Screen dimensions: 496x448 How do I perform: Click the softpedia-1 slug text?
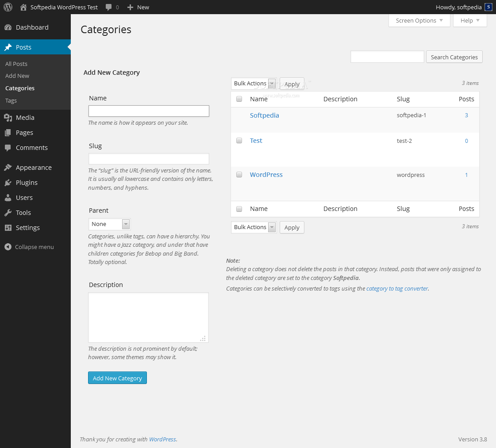click(411, 115)
